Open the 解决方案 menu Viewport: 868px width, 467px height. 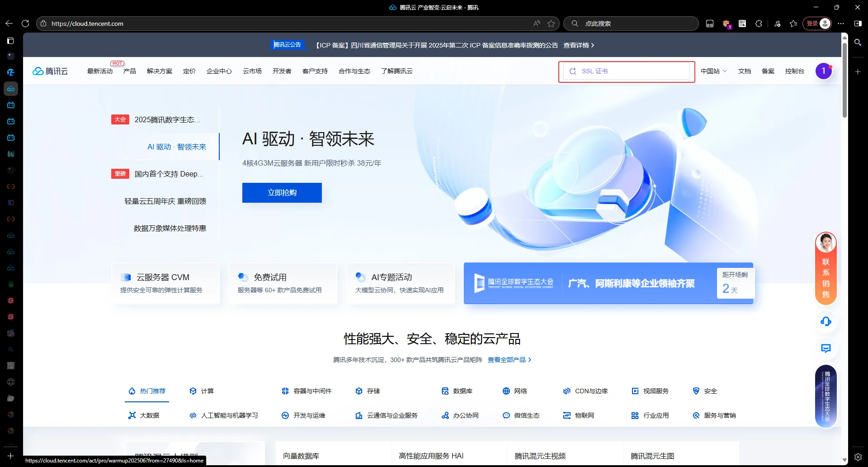159,71
